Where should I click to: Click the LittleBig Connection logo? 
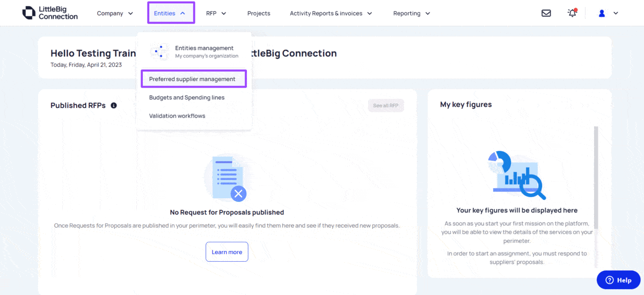pos(50,13)
